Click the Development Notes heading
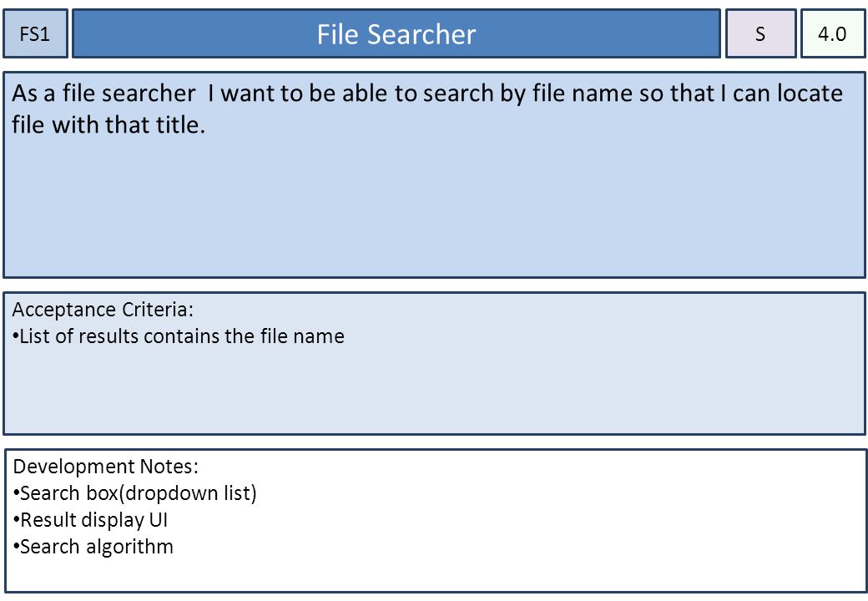The width and height of the screenshot is (868, 601). point(105,467)
